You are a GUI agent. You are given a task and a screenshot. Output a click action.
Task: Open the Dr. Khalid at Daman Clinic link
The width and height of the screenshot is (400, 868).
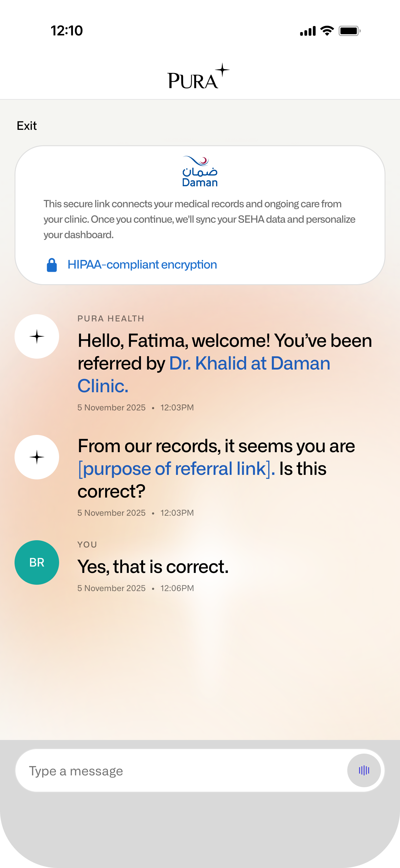[x=250, y=363]
